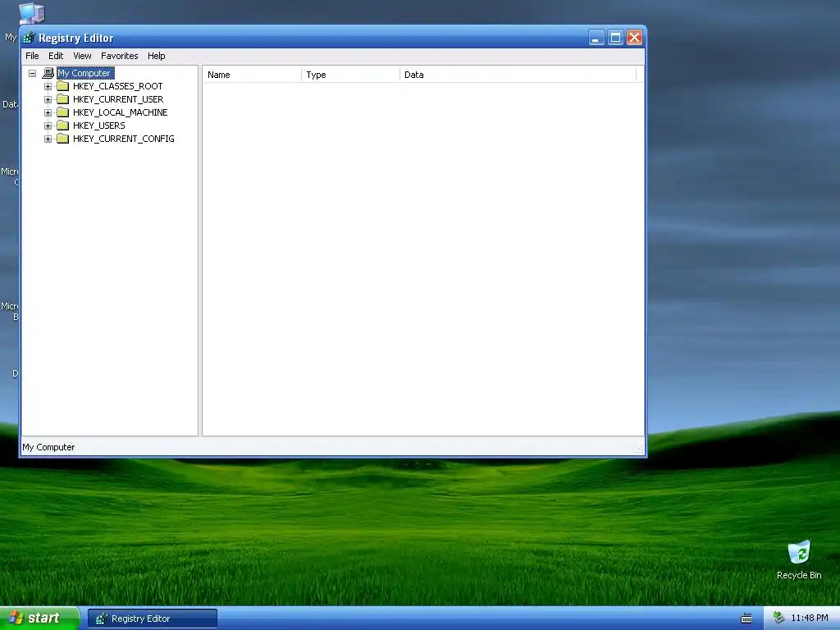This screenshot has height=630, width=840.
Task: Expand the HKEY_CURRENT_USER key
Action: coord(48,99)
